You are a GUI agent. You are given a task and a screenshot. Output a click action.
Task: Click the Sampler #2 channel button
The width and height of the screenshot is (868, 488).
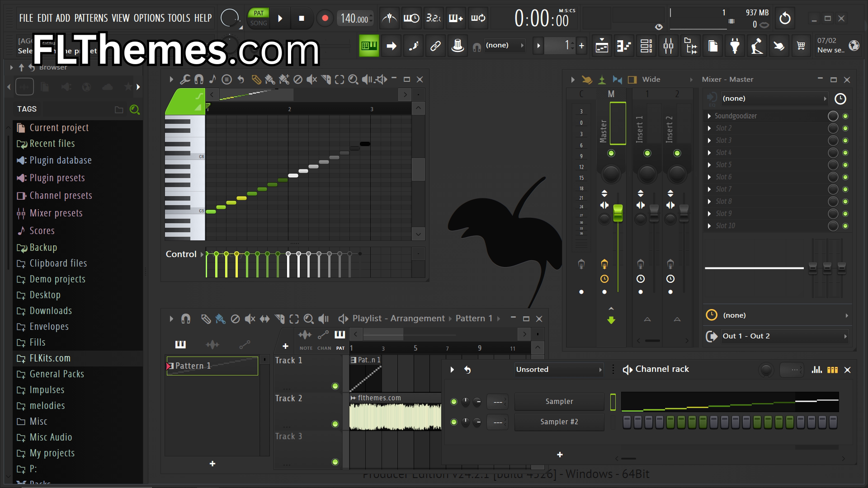[x=559, y=422]
